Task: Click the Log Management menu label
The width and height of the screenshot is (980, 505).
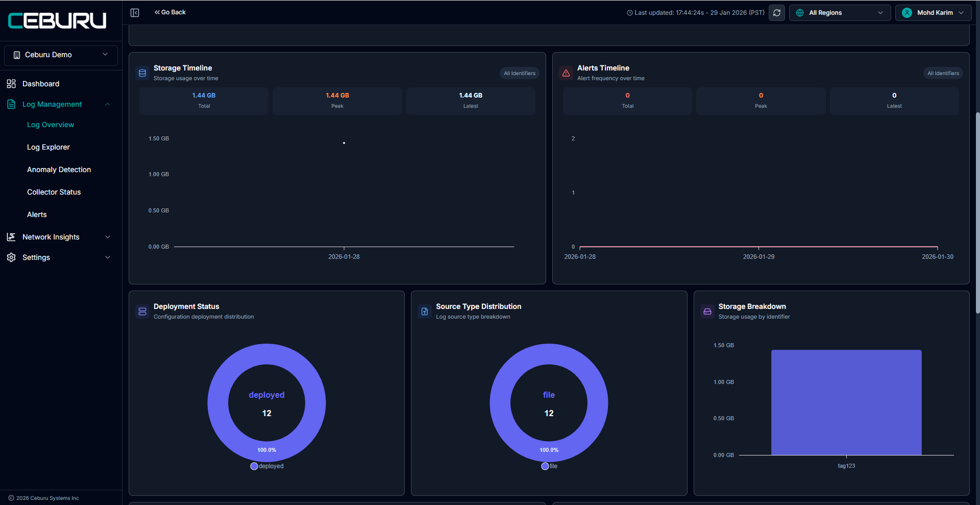Action: click(x=52, y=104)
